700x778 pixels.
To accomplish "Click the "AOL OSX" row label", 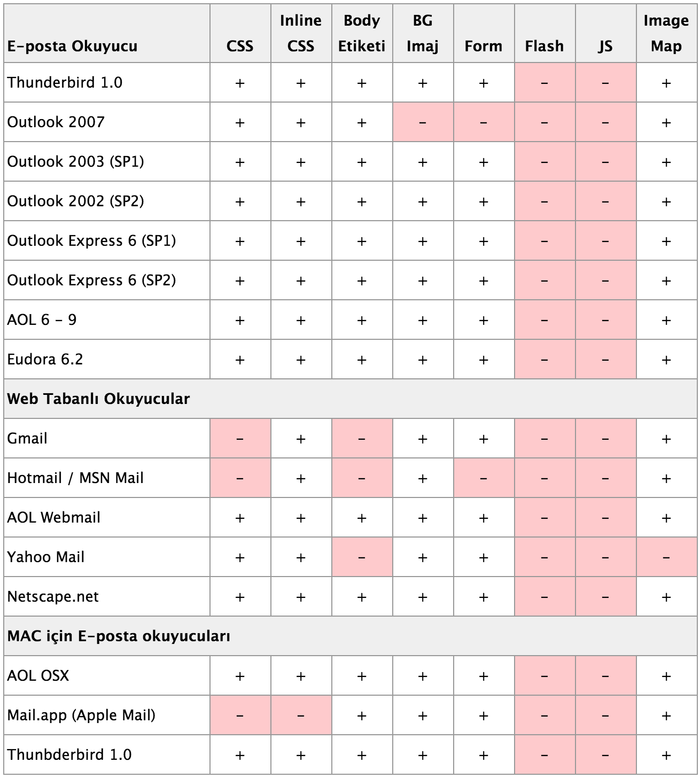I will click(38, 675).
